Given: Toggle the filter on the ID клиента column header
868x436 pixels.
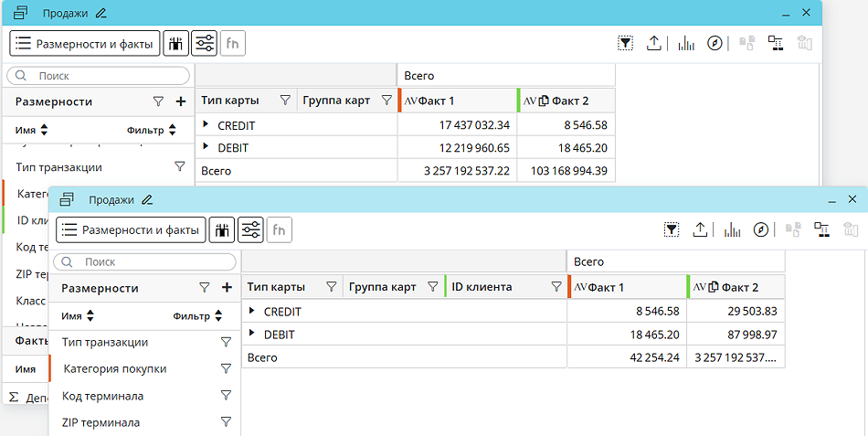Looking at the screenshot, I should (556, 287).
